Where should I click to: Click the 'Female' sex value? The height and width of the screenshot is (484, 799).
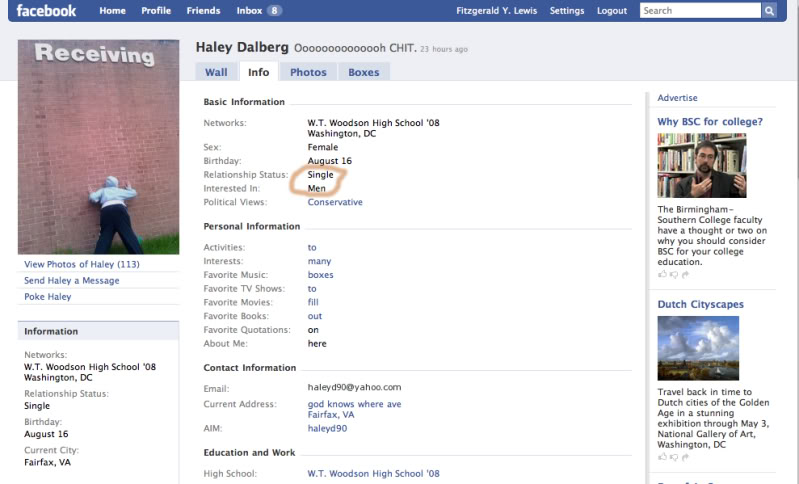(323, 147)
